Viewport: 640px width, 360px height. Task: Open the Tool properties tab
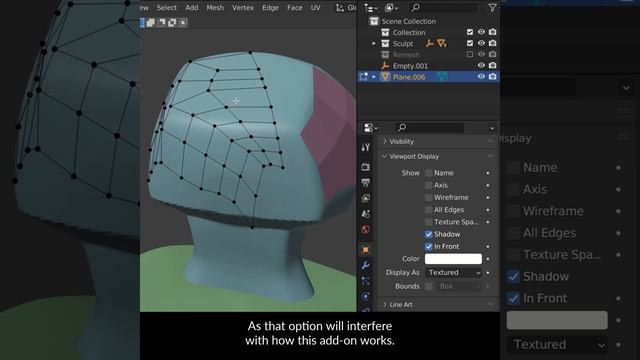tap(366, 147)
